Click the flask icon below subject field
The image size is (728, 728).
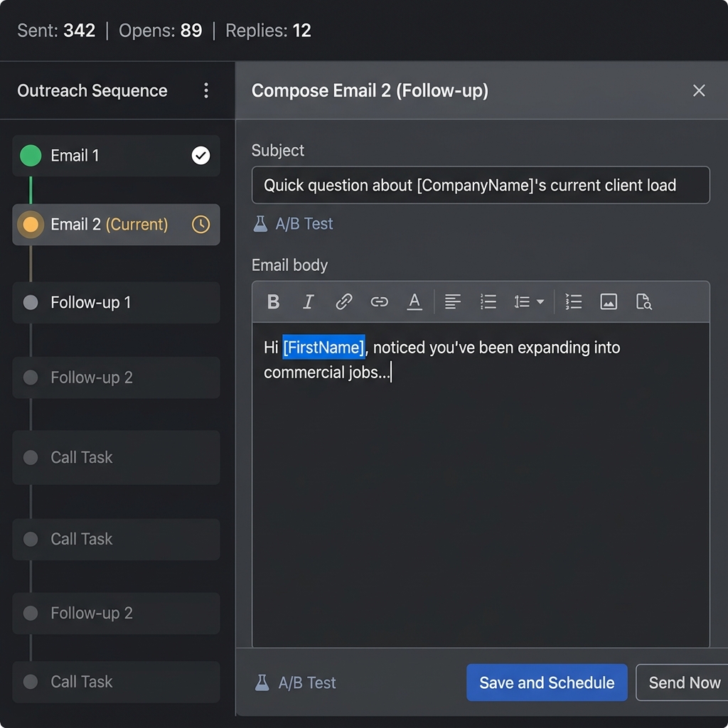coord(260,224)
